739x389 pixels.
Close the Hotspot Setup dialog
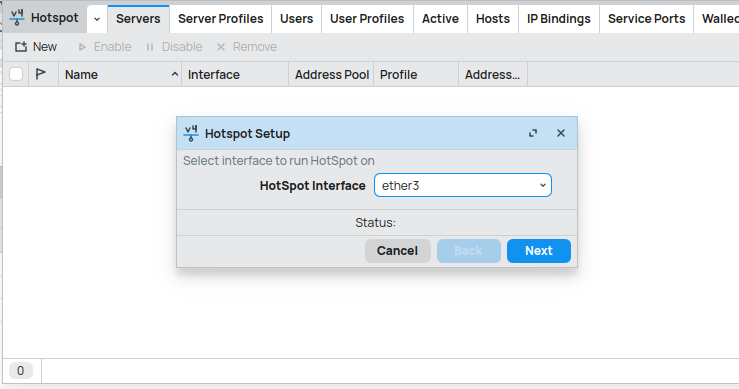coord(561,133)
